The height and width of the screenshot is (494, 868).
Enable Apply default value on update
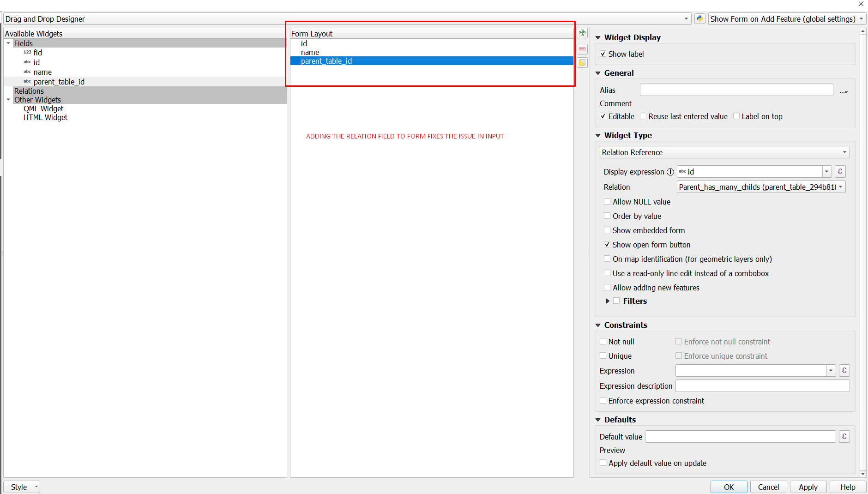pyautogui.click(x=603, y=463)
